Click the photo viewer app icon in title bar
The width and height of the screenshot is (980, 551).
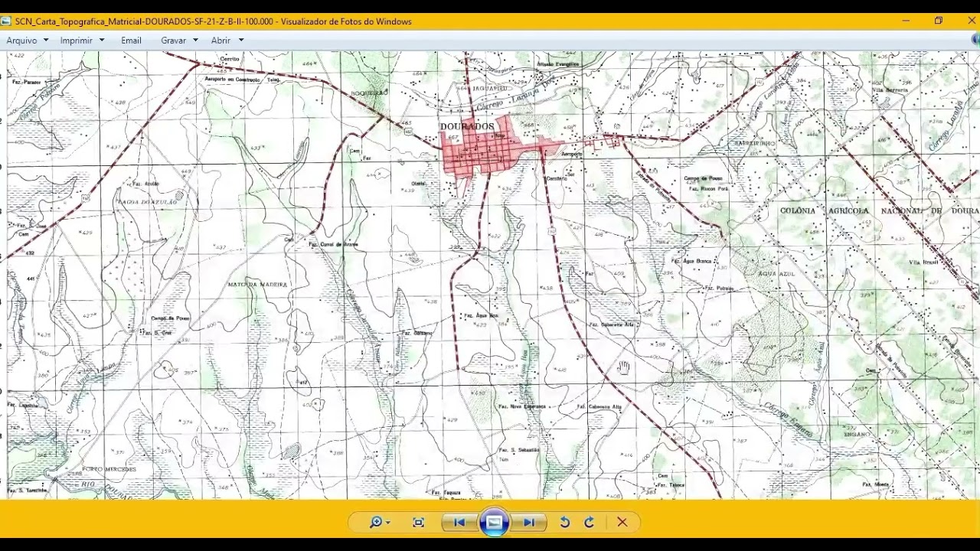6,21
